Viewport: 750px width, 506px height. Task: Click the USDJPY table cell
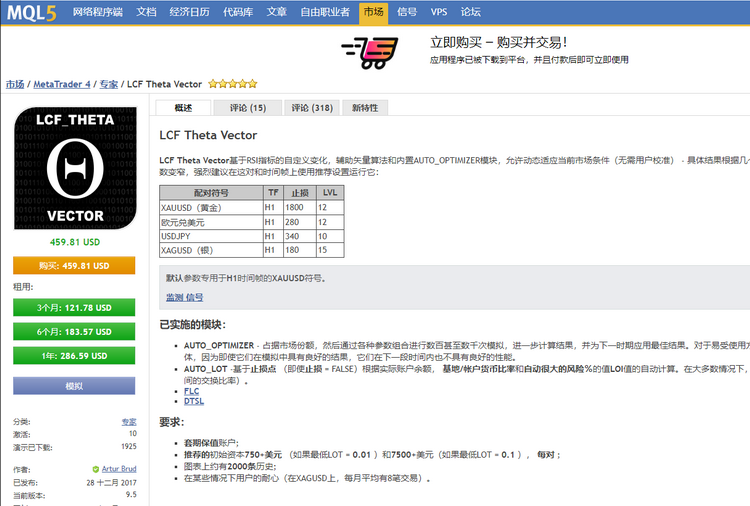pos(211,236)
